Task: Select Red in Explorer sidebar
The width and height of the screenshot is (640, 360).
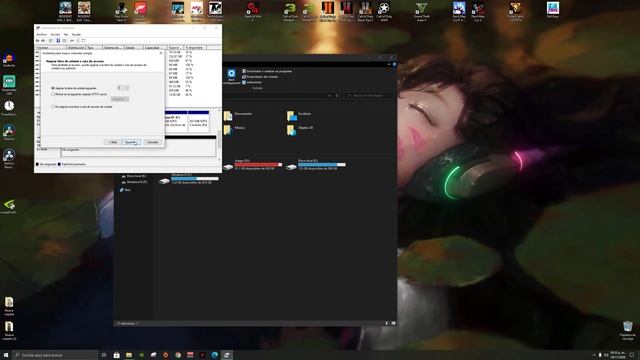Action: click(125, 190)
